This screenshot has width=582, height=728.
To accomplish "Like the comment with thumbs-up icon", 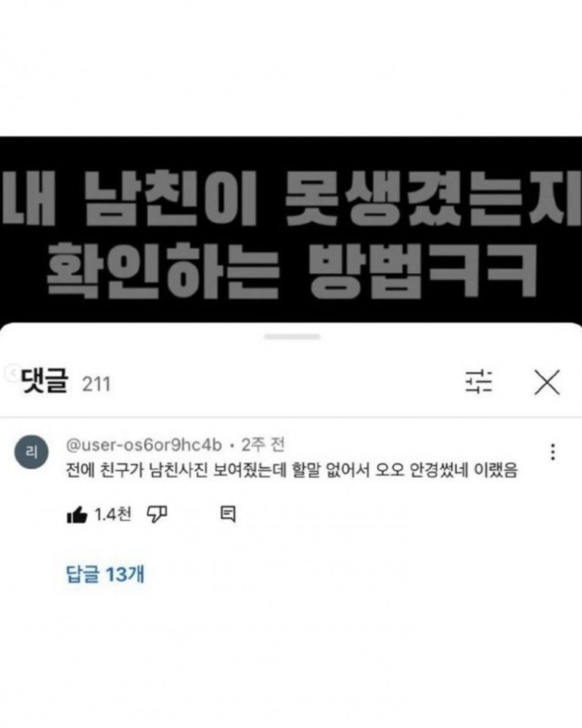I will (x=77, y=514).
